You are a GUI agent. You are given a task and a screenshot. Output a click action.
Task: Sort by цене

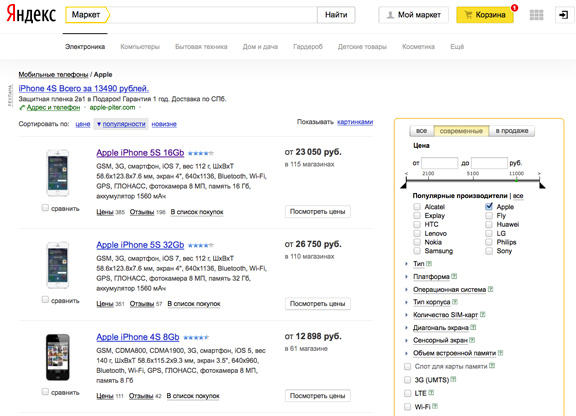(83, 124)
